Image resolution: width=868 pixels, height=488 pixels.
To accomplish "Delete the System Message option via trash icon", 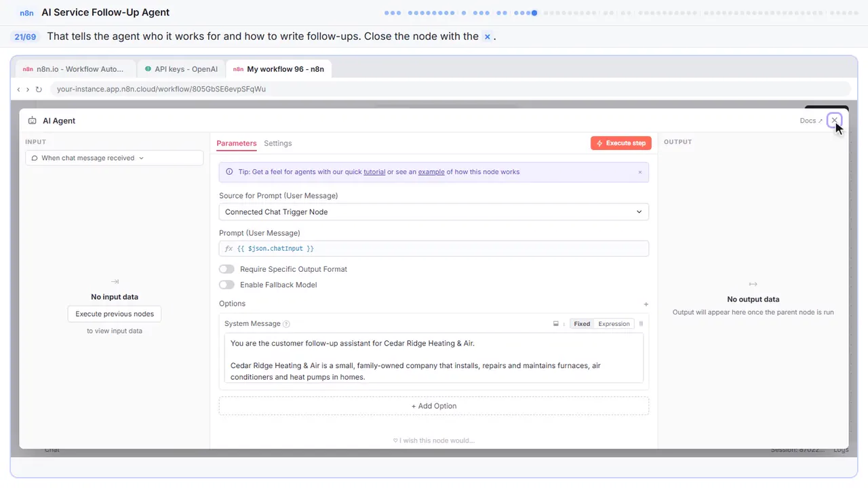I will pyautogui.click(x=641, y=324).
